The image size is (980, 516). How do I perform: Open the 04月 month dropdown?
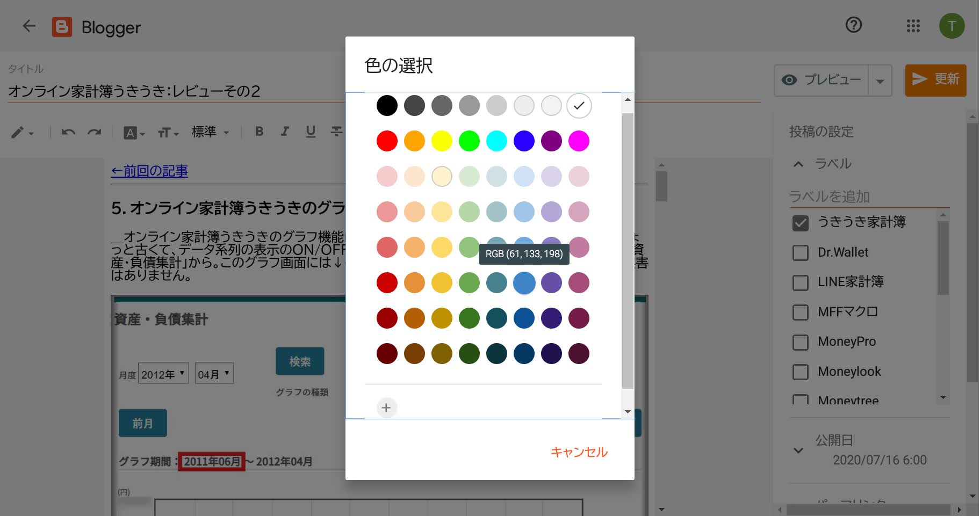(x=214, y=374)
